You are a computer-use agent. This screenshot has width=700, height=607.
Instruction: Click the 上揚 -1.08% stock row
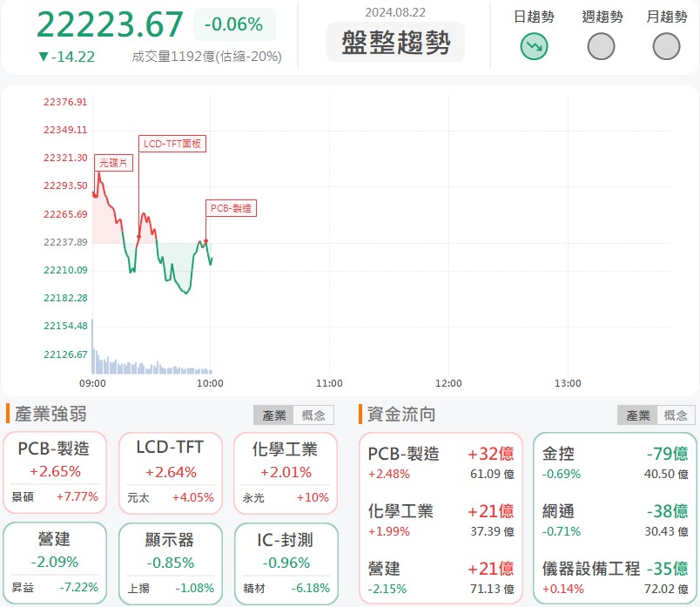[170, 588]
